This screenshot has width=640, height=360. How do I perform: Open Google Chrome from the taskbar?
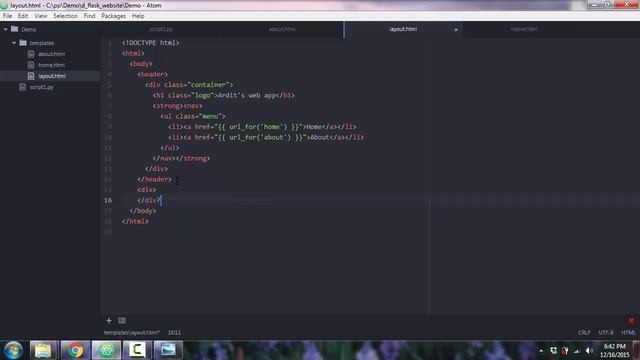point(75,350)
